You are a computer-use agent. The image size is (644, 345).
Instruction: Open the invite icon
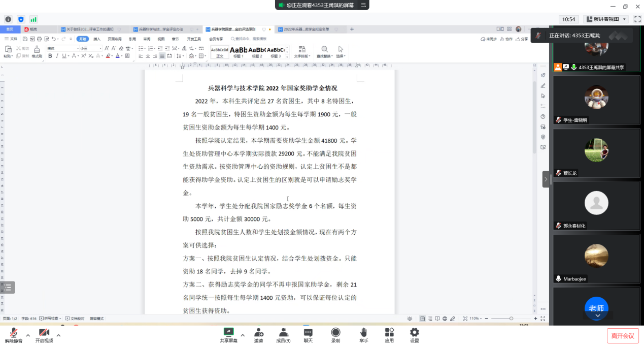(x=259, y=334)
